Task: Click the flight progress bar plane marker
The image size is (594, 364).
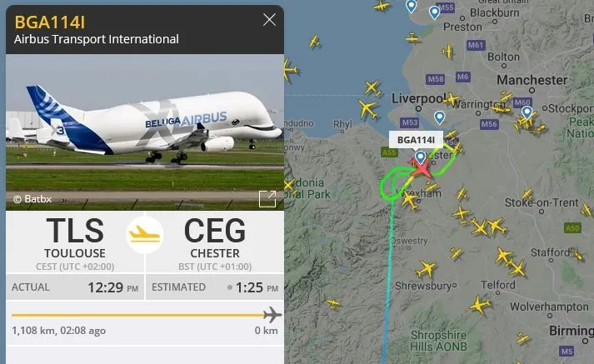Action: (x=272, y=315)
